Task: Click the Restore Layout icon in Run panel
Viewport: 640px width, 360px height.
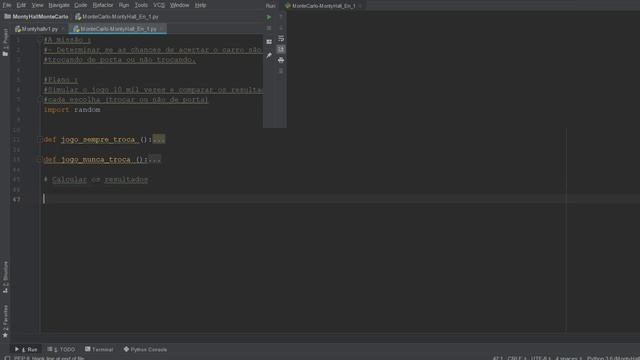Action: pyautogui.click(x=269, y=42)
